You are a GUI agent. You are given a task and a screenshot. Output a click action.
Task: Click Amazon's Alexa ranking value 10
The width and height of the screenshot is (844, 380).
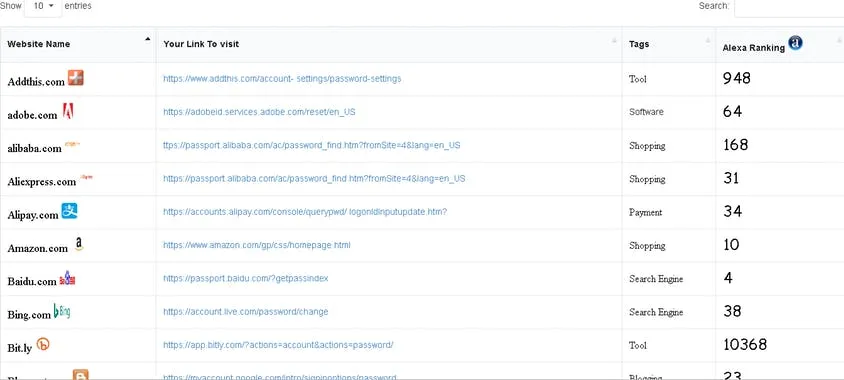[731, 245]
